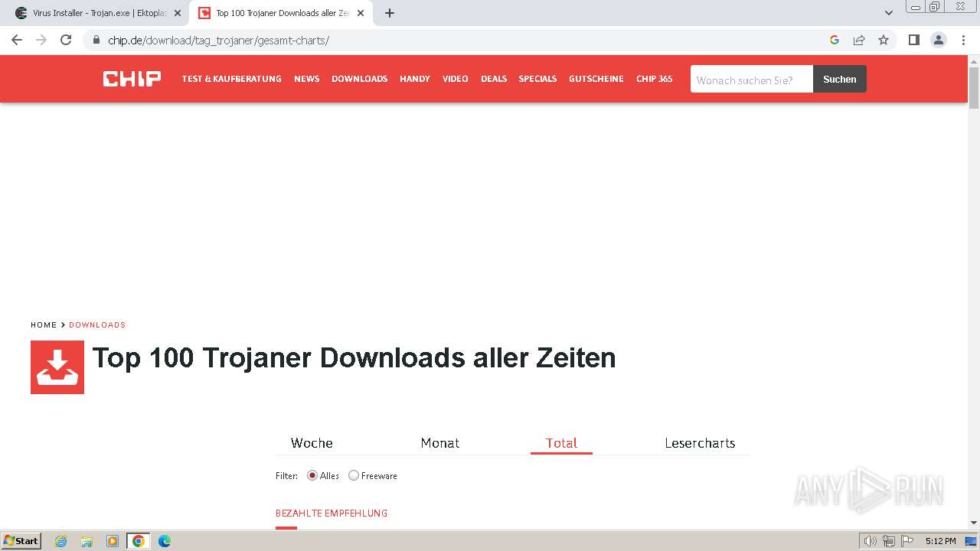Click the 'Bezahlte Empfehlung' label
Image resolution: width=980 pixels, height=551 pixels.
[332, 513]
